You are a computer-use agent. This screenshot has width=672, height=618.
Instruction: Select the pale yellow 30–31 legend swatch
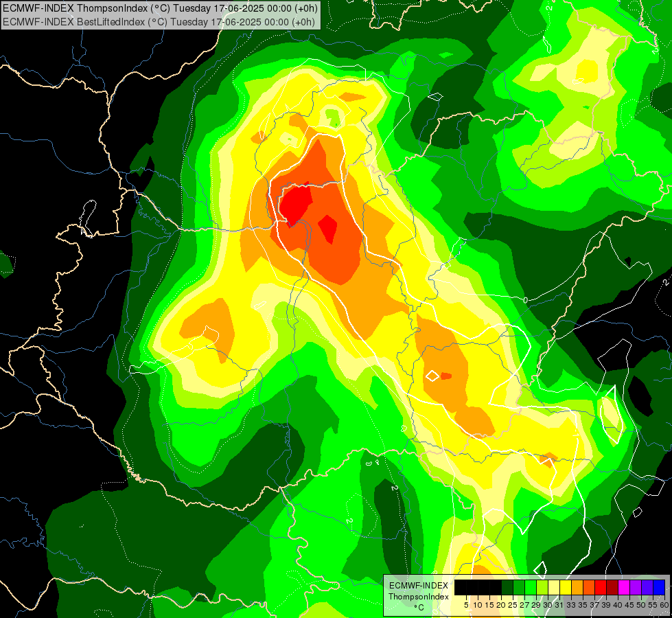coord(554,587)
